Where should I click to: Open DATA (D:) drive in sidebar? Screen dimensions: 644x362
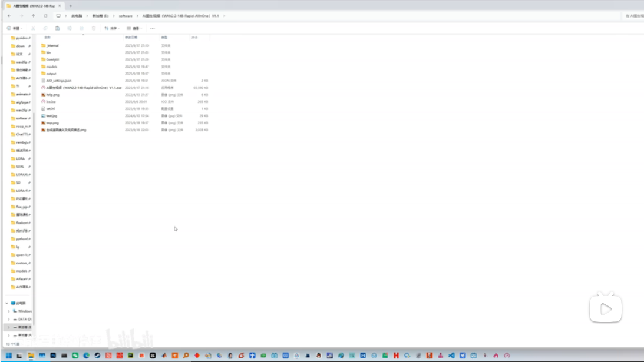pyautogui.click(x=22, y=319)
